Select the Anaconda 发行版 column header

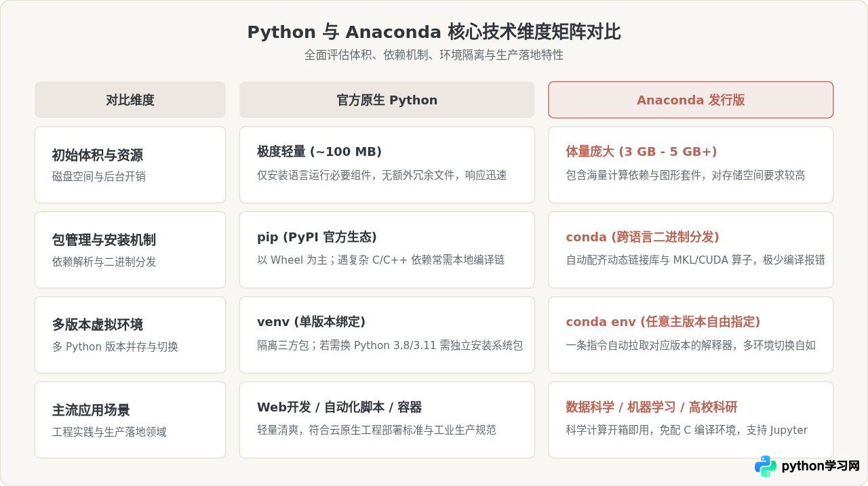click(690, 100)
